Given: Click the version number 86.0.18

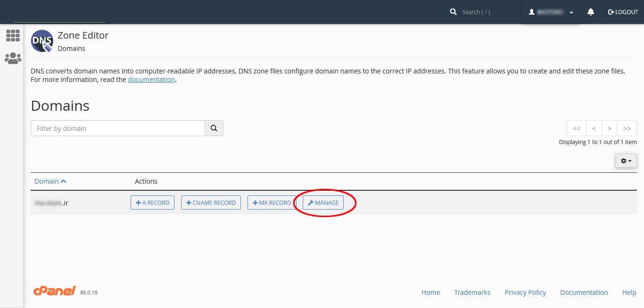Looking at the screenshot, I should (89, 292).
